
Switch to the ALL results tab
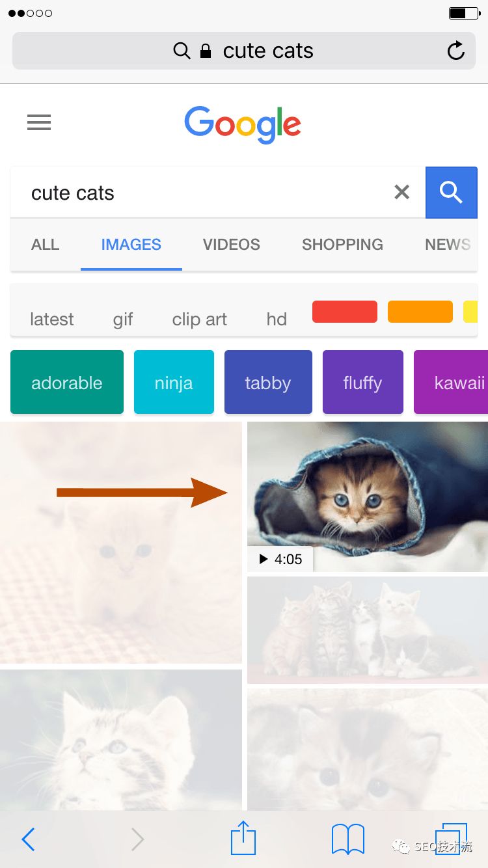click(x=45, y=245)
